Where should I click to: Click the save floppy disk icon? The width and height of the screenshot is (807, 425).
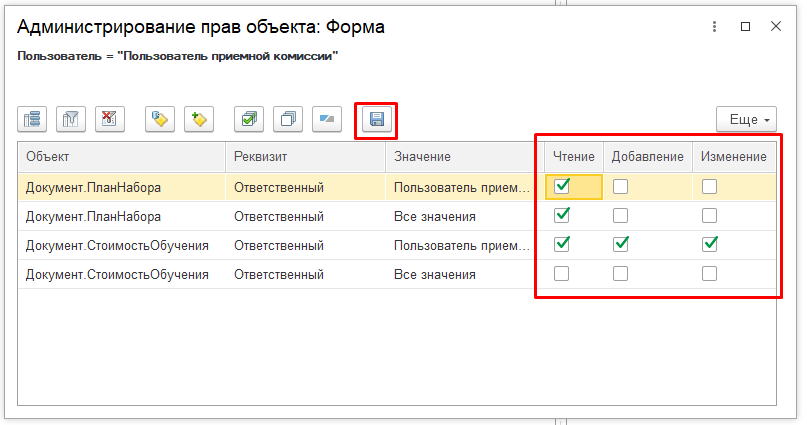click(377, 120)
